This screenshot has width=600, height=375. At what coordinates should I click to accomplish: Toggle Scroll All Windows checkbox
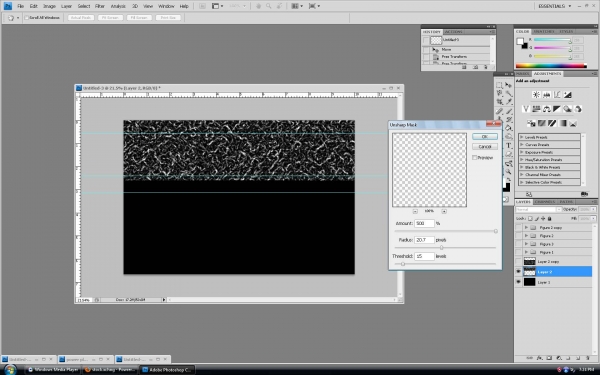(26, 18)
